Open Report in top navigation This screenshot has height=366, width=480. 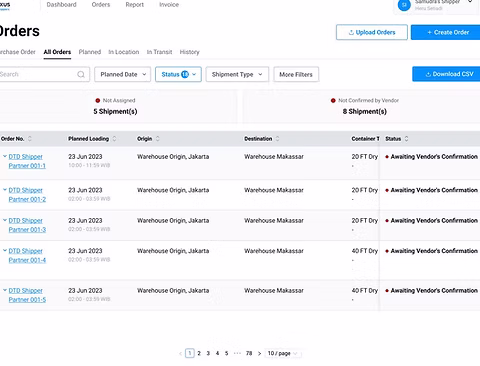(x=135, y=5)
